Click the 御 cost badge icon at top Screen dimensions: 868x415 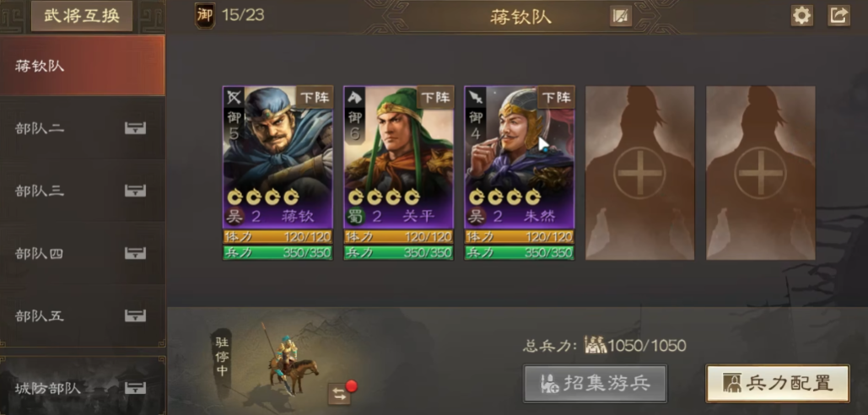205,15
